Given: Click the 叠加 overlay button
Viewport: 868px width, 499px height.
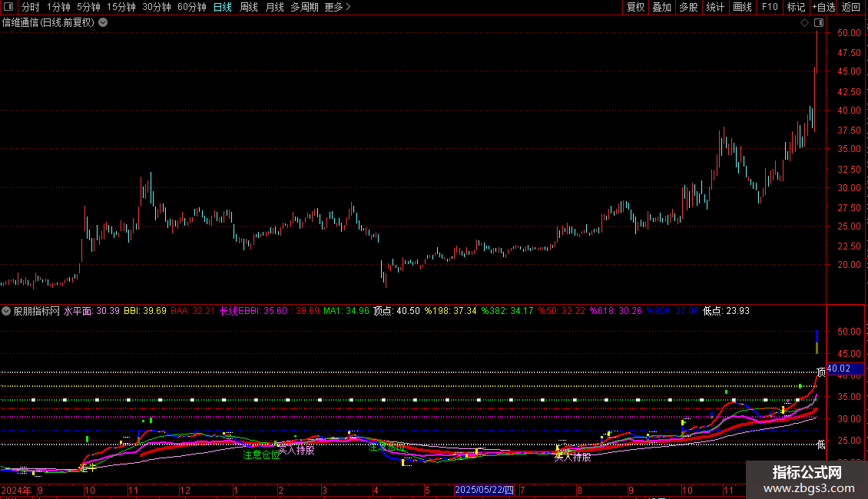Looking at the screenshot, I should [661, 7].
